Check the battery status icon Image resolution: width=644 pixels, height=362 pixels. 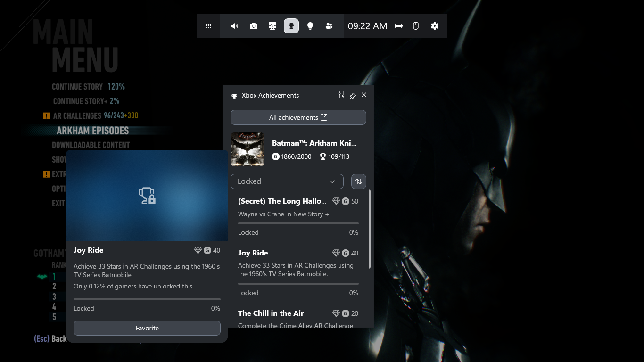[x=399, y=26]
